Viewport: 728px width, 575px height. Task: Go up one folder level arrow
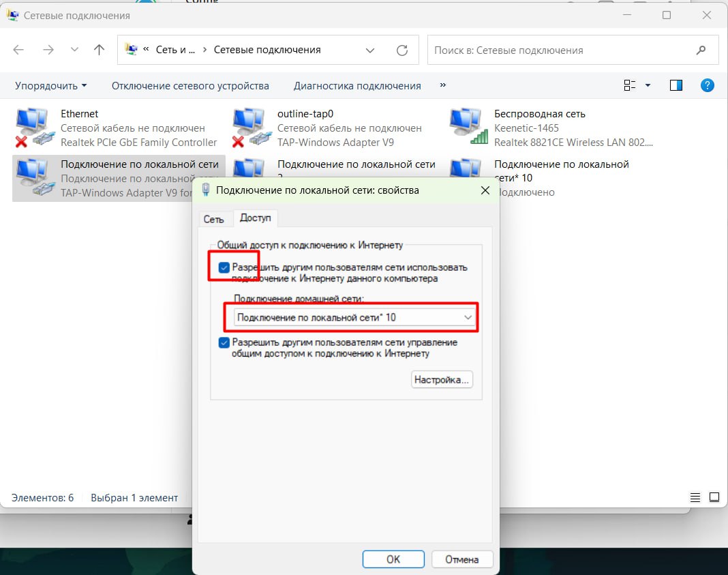pyautogui.click(x=100, y=50)
